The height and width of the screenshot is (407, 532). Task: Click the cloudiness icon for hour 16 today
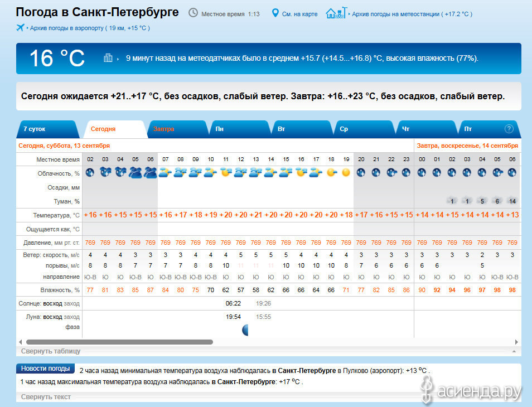301,173
